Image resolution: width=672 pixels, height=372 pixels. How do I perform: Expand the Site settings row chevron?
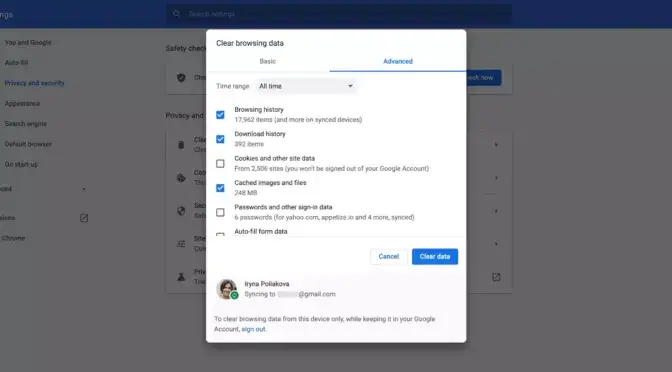[496, 244]
